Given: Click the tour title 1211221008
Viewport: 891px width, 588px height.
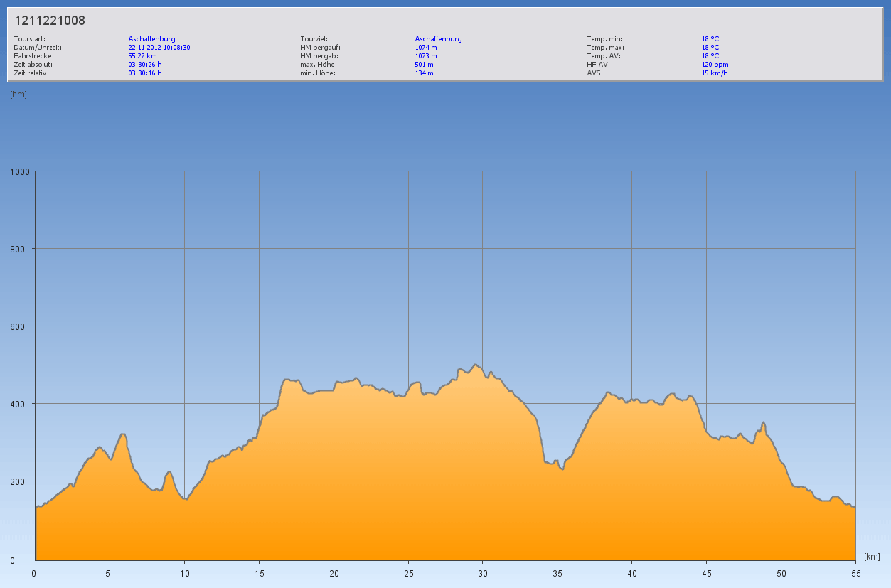Looking at the screenshot, I should click(50, 21).
